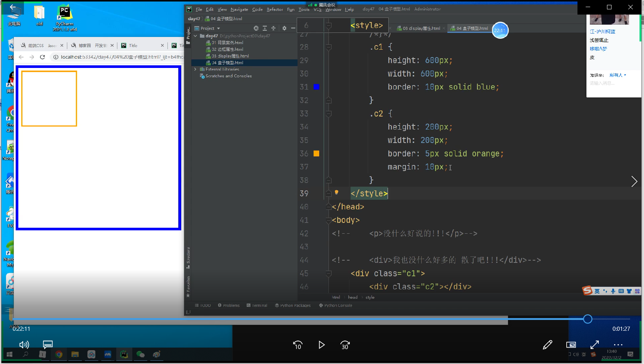Open the Terminal tool window
This screenshot has width=644, height=364.
257,305
